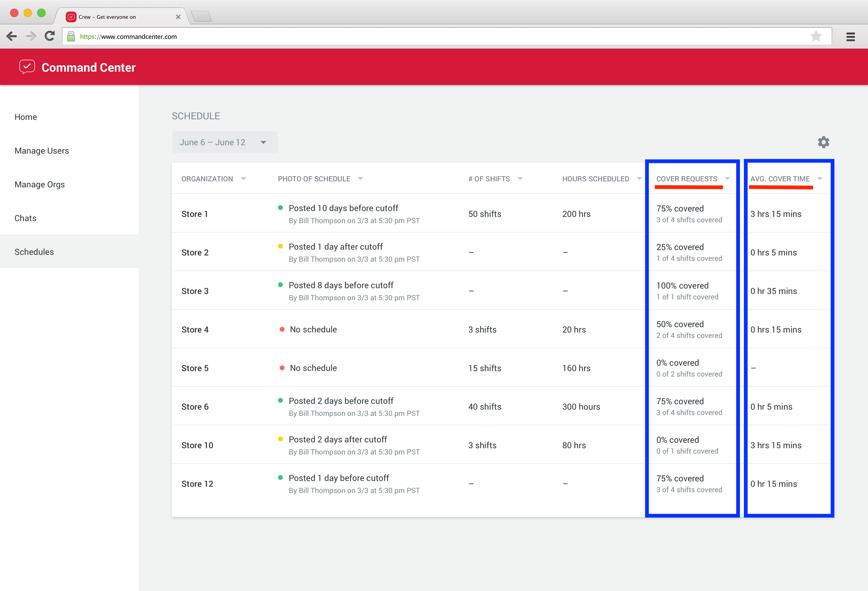Screen dimensions: 868x591
Task: Sort by # of Shifts column arrow
Action: coord(520,178)
